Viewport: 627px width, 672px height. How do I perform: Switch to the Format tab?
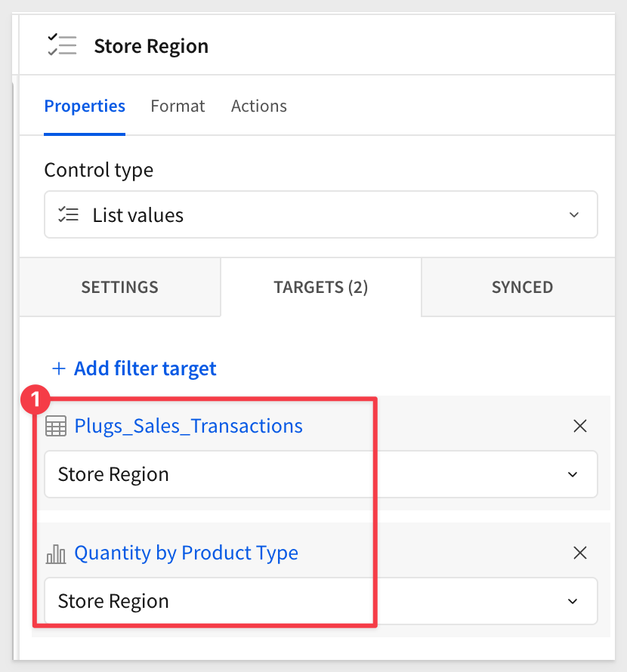(x=178, y=106)
